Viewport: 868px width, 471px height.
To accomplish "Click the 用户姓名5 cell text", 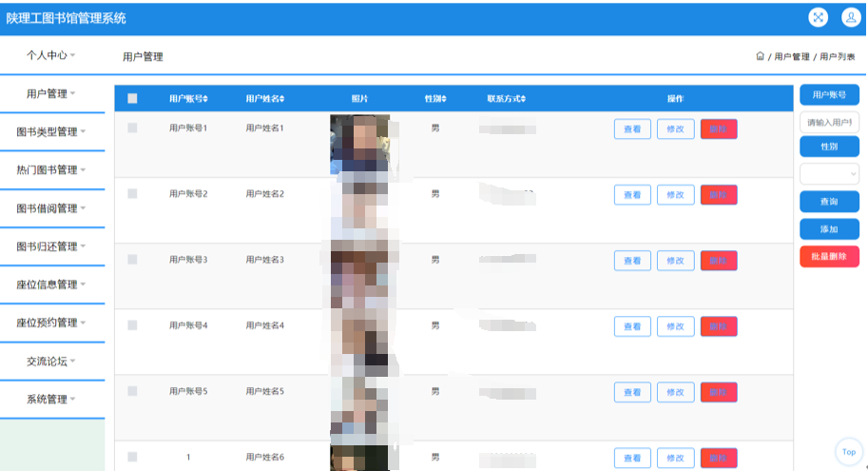I will coord(264,391).
